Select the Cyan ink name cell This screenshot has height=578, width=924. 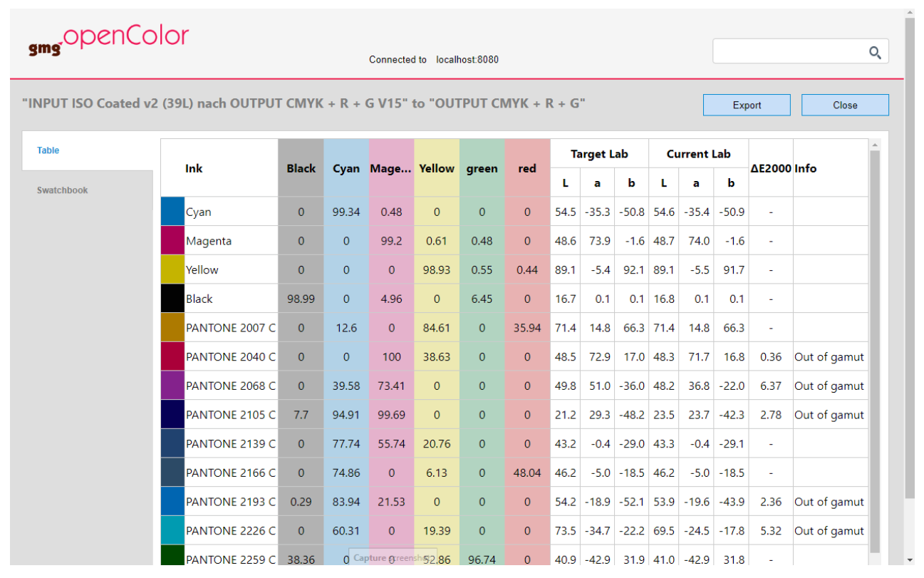pyautogui.click(x=232, y=212)
